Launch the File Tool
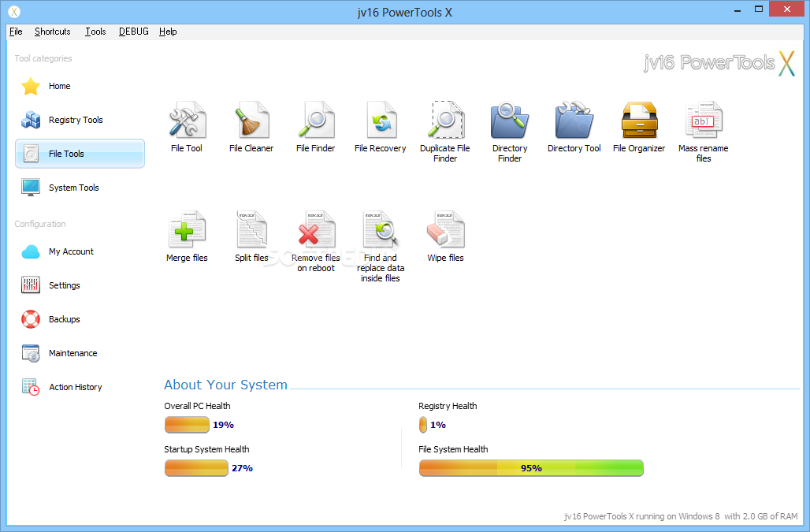This screenshot has height=532, width=810. click(x=187, y=125)
